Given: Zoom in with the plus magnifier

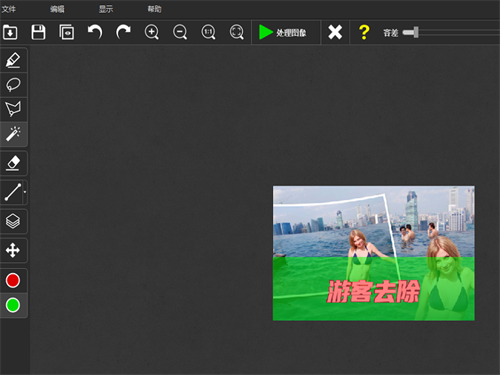Looking at the screenshot, I should tap(152, 32).
